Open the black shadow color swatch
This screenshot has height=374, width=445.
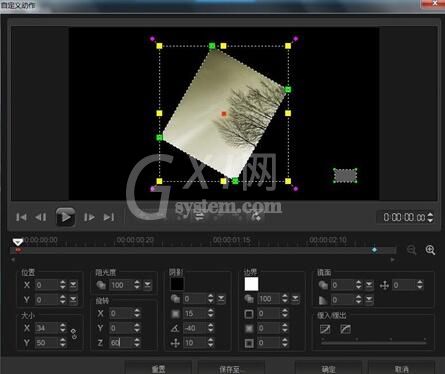click(x=177, y=284)
